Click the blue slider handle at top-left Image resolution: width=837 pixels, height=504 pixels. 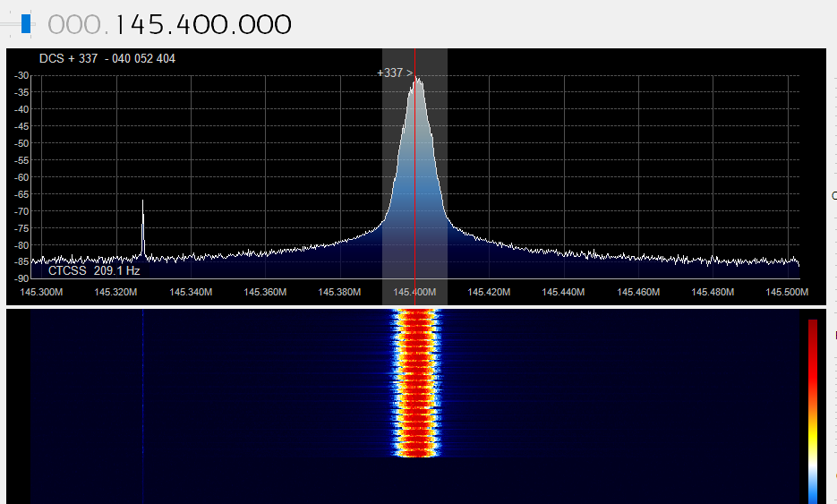tap(26, 23)
